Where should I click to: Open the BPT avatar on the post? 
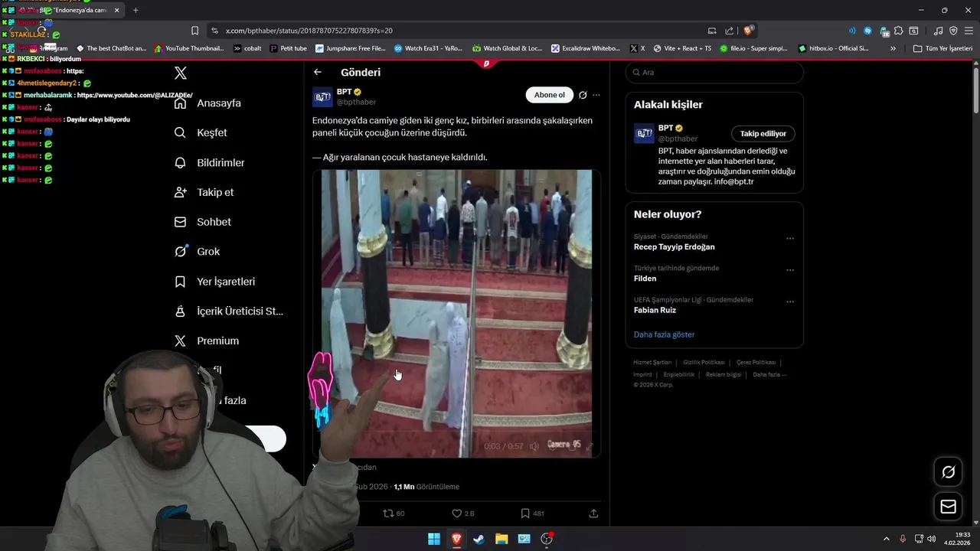pyautogui.click(x=322, y=96)
